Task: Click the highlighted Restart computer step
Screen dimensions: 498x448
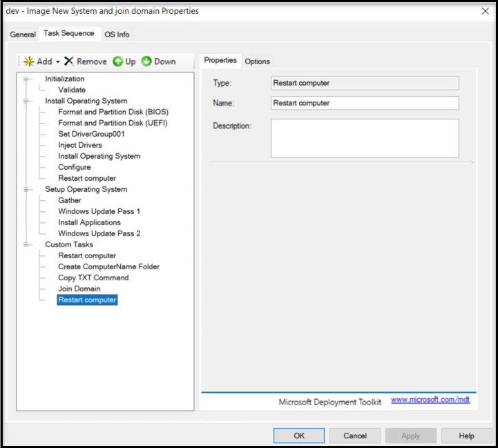Action: click(x=87, y=300)
